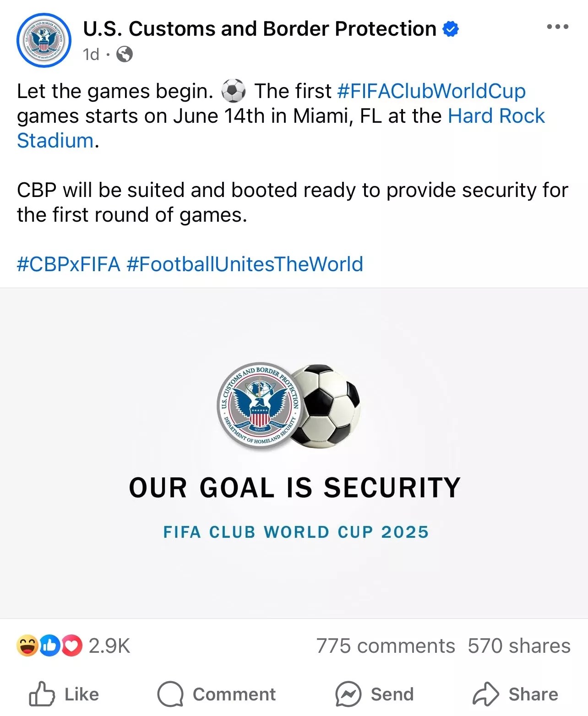The width and height of the screenshot is (588, 716).
Task: Click the 1d post timestamp
Action: [91, 55]
